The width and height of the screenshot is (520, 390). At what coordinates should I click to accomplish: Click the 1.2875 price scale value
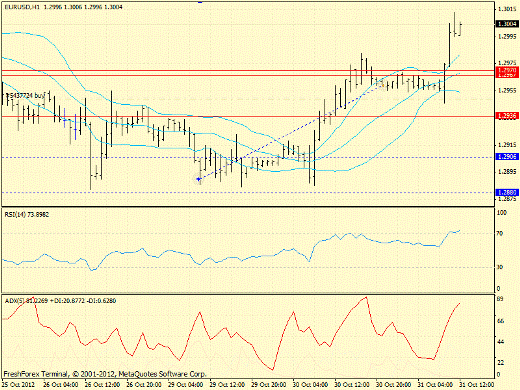507,199
